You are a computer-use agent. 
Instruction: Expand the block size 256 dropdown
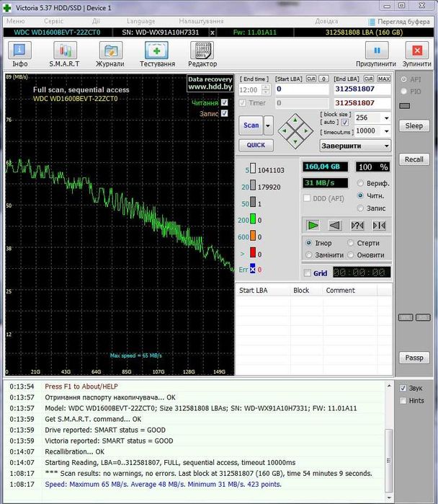point(385,118)
